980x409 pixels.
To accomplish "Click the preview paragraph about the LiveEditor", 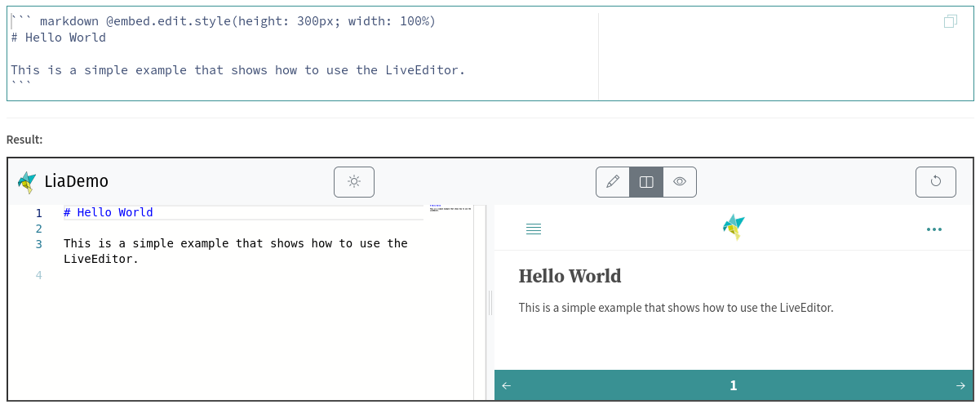I will point(676,308).
